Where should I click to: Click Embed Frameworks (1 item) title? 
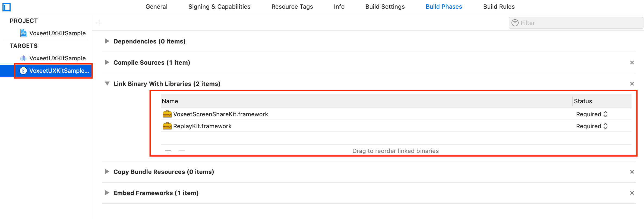[156, 193]
